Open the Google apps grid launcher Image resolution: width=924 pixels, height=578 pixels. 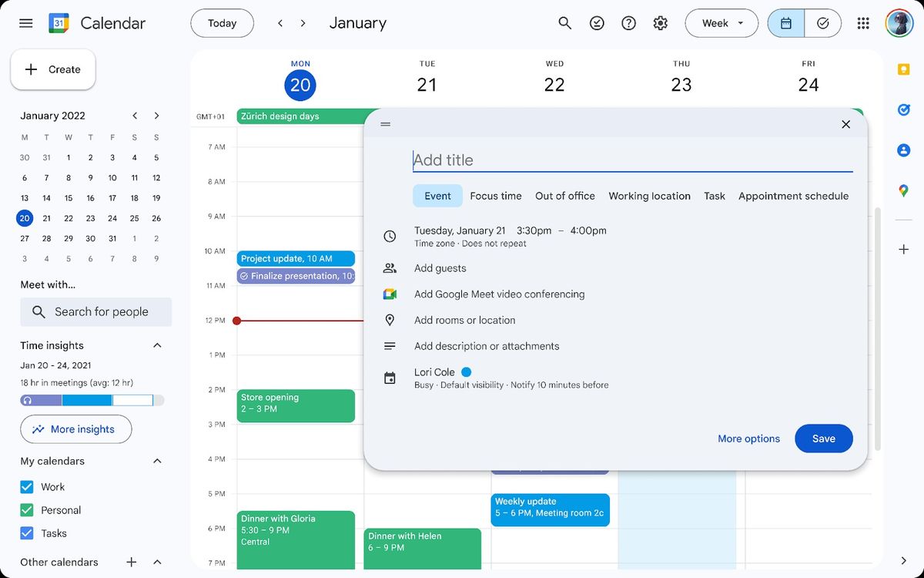[862, 23]
